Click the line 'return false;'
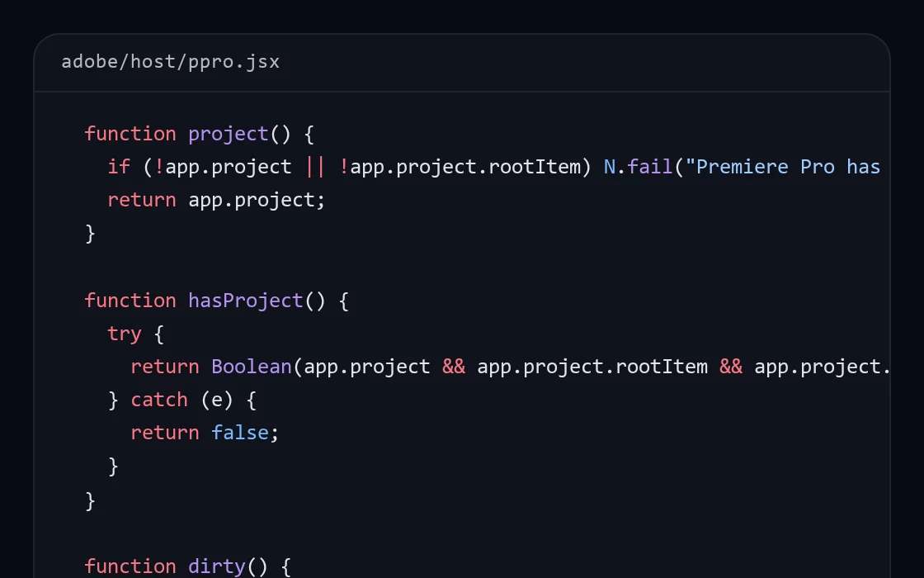The height and width of the screenshot is (578, 924). (x=205, y=433)
